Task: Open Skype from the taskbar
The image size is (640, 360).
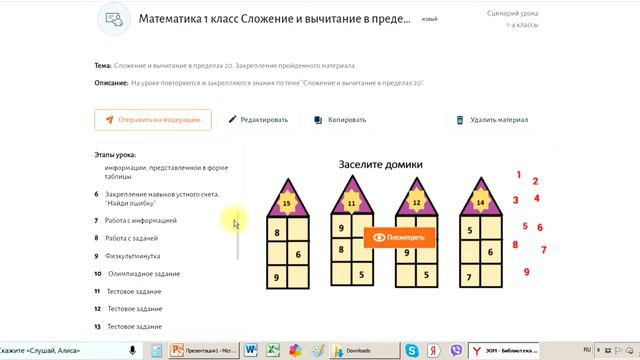Action: pos(411,351)
